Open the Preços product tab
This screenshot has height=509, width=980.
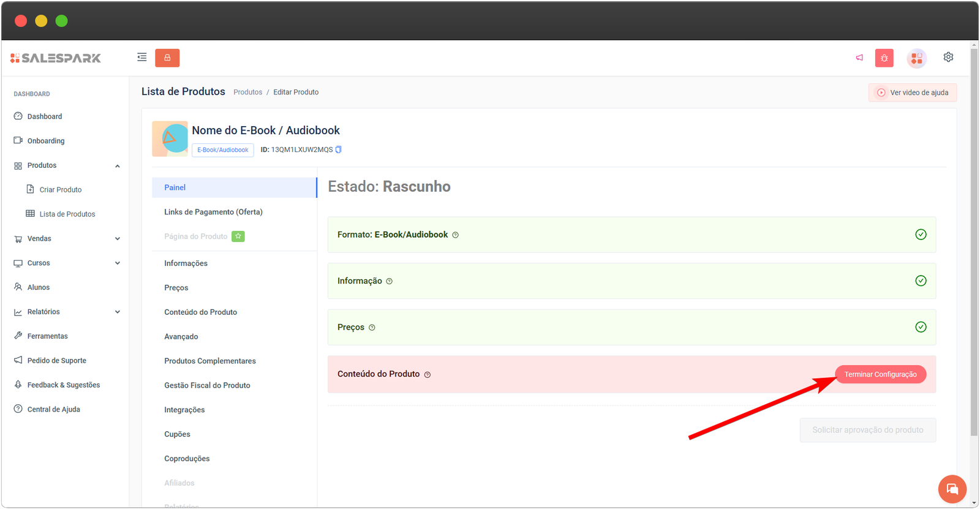(x=176, y=288)
